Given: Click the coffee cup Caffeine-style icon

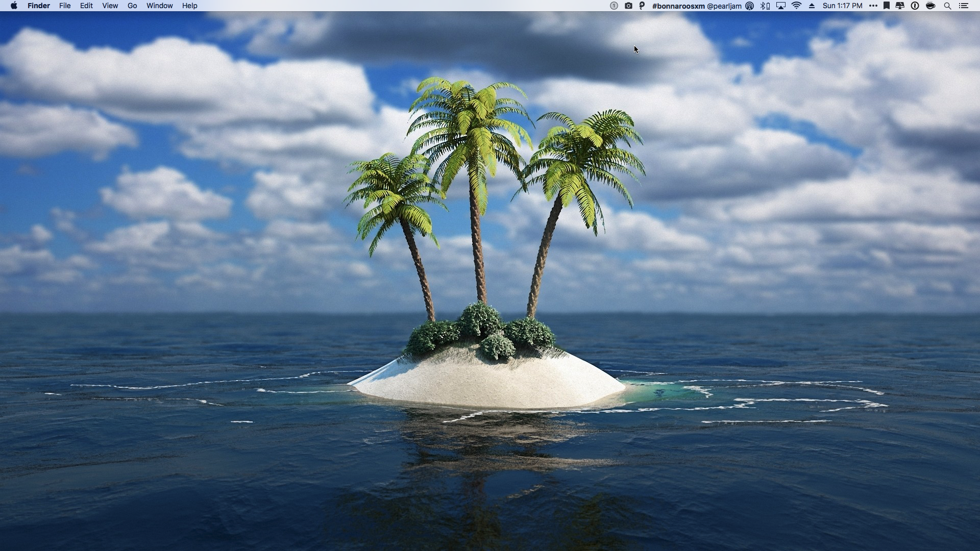Looking at the screenshot, I should click(930, 6).
